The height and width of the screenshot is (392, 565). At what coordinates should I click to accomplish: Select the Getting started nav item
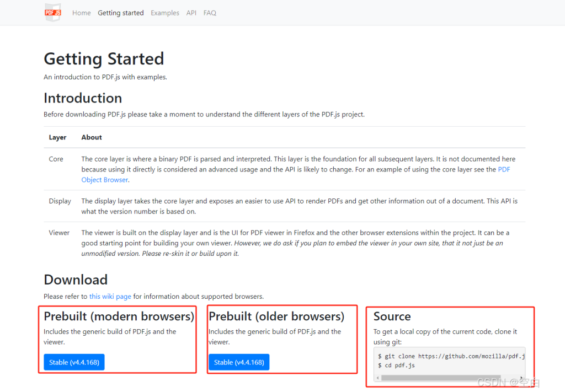click(120, 13)
